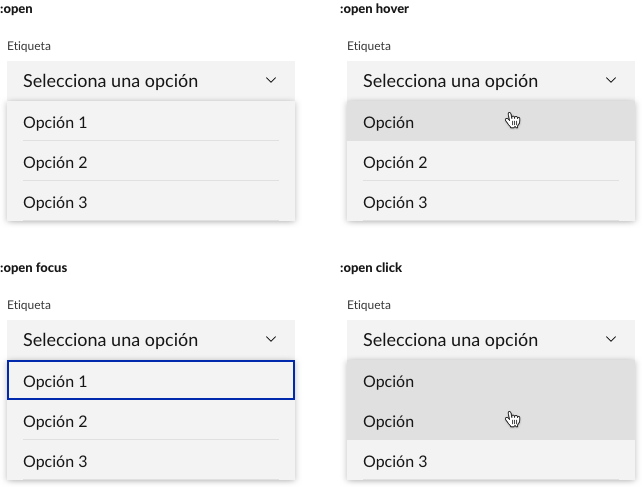Select the highlighted Opción in the open hover list

pos(389,122)
